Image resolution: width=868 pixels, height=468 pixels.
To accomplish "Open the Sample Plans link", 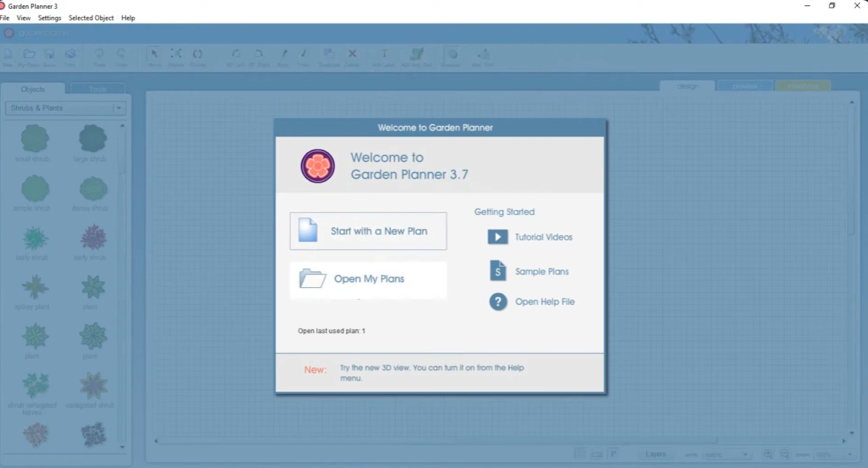I will coord(529,271).
